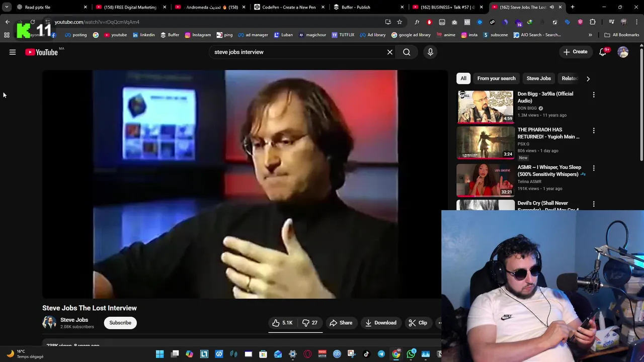The width and height of the screenshot is (644, 362).
Task: Click the Steve Jobs interview video player
Action: coord(245,184)
